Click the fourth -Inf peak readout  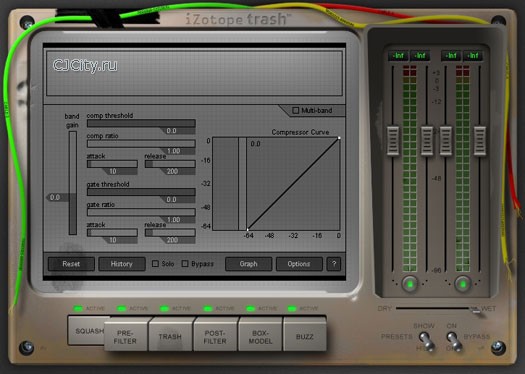[473, 56]
